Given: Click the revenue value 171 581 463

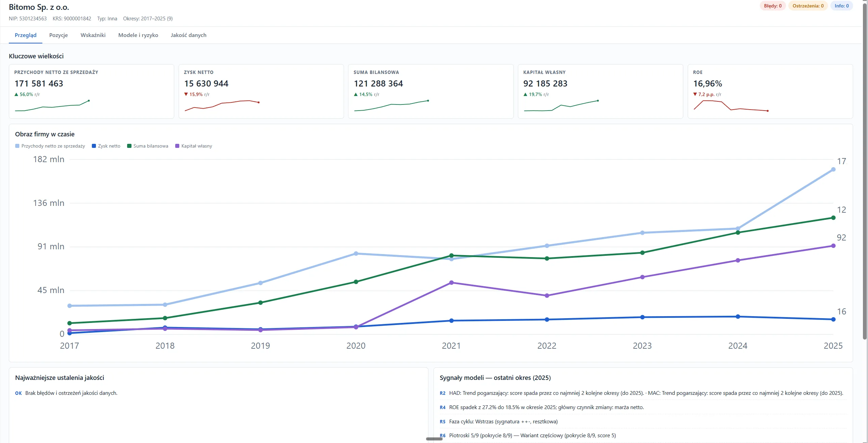Looking at the screenshot, I should [39, 83].
